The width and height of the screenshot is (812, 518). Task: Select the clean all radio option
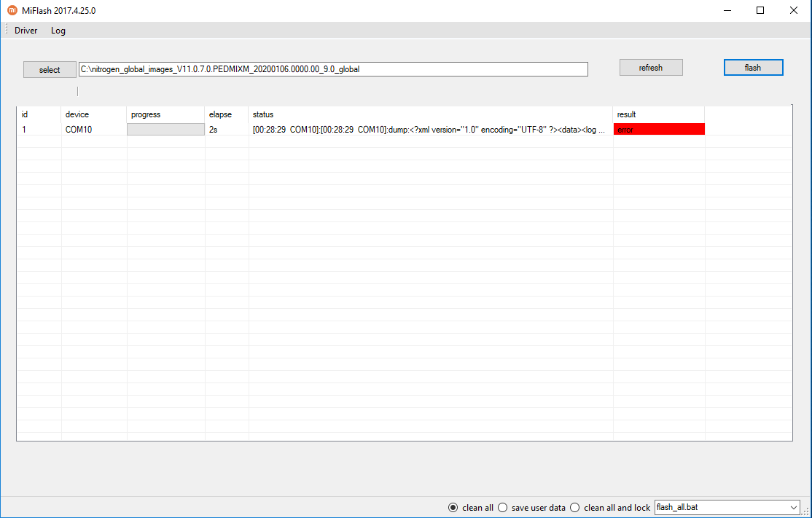(x=470, y=508)
